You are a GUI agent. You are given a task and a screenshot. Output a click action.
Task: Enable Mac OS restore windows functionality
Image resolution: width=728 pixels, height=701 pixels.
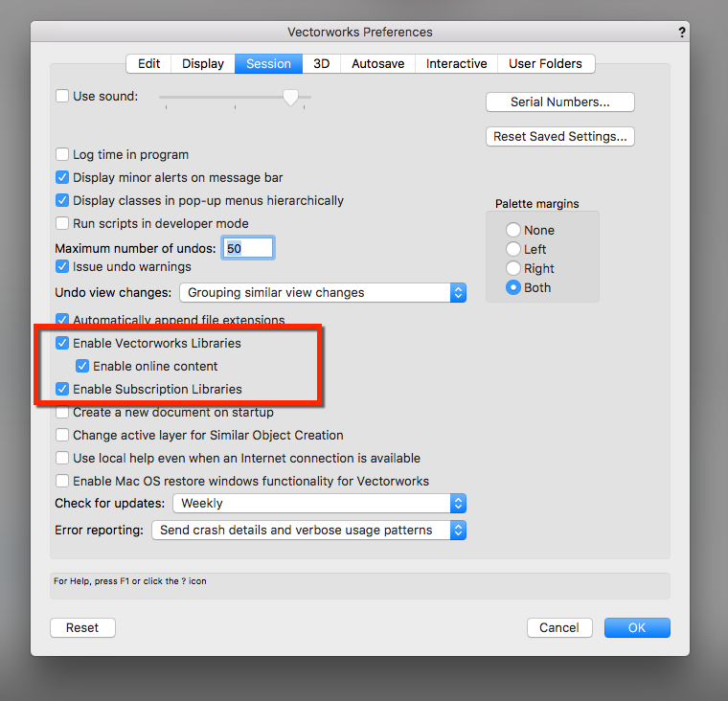(62, 481)
